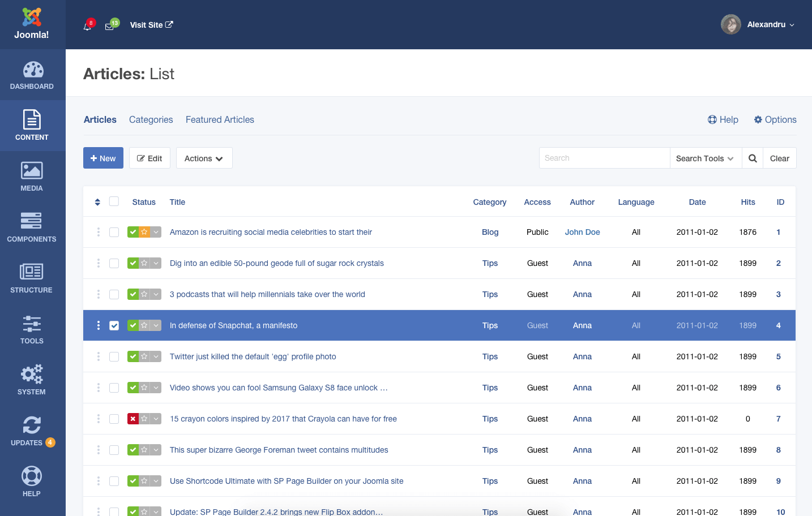
Task: Open the Media section icon
Action: coord(32,171)
